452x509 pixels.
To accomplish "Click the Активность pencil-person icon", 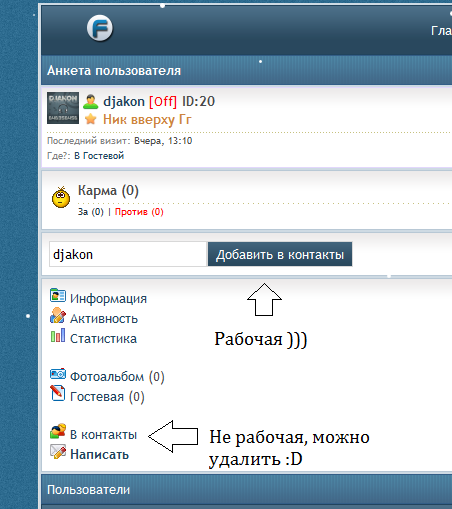I will [58, 315].
